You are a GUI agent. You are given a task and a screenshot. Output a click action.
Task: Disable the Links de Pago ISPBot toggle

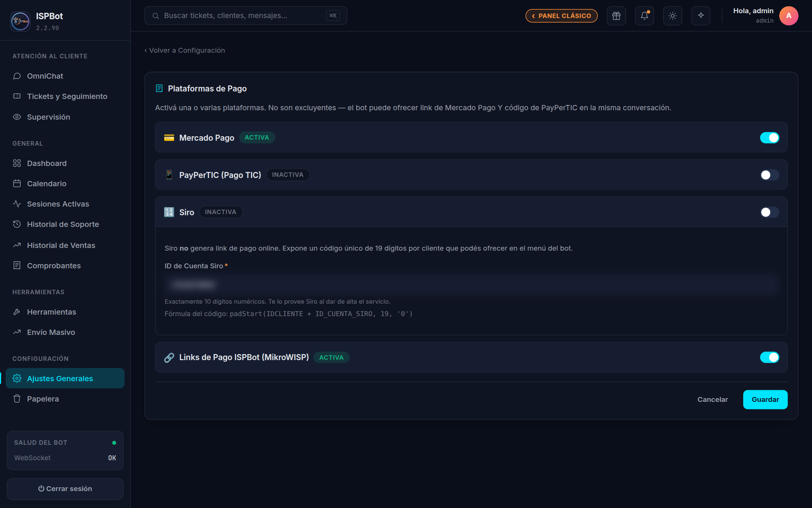pos(770,357)
